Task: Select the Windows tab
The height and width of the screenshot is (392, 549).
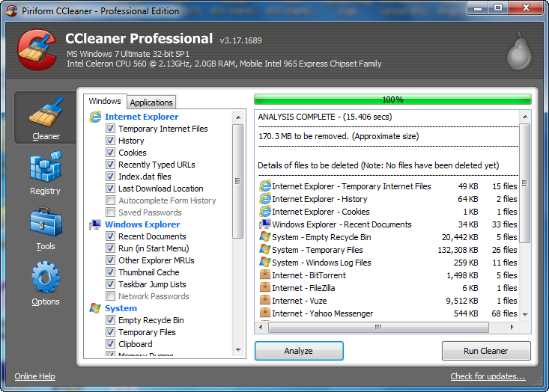Action: pos(105,101)
